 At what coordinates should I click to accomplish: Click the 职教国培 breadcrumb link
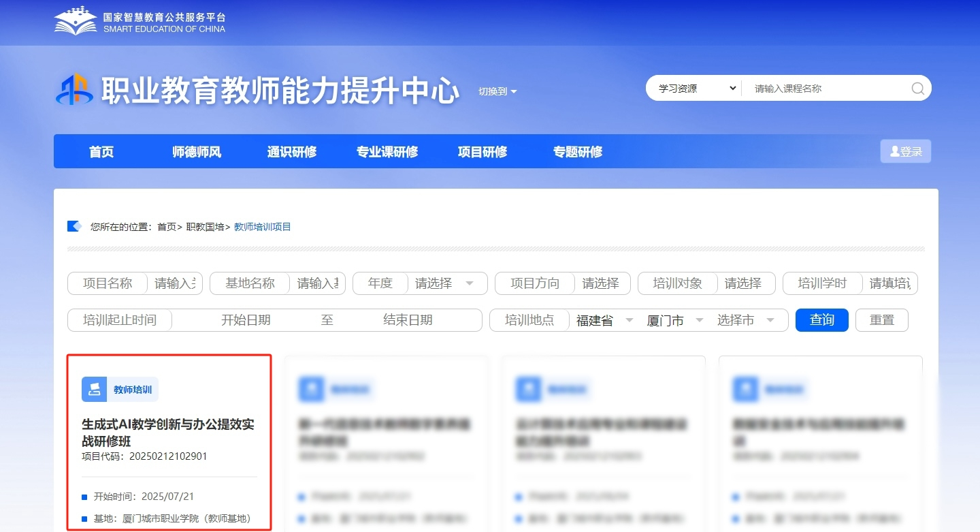coord(206,227)
